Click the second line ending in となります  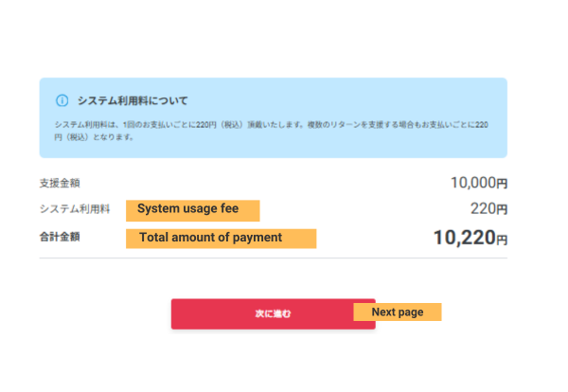click(95, 137)
